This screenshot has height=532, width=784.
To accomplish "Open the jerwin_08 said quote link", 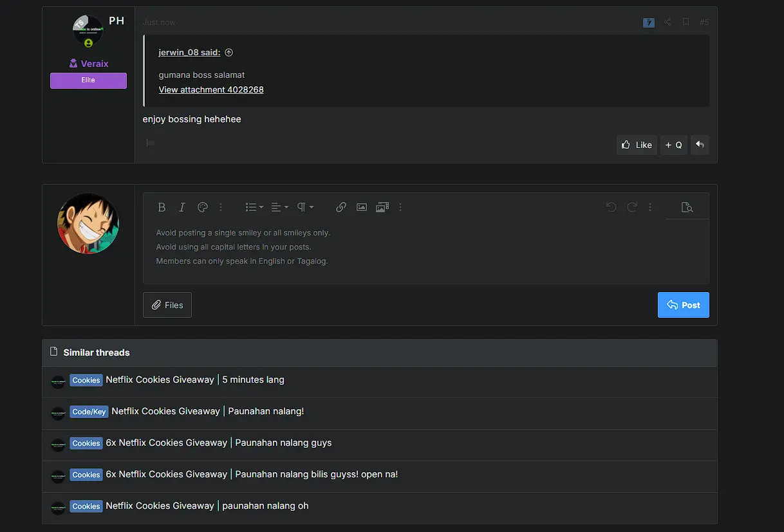I will pyautogui.click(x=189, y=53).
